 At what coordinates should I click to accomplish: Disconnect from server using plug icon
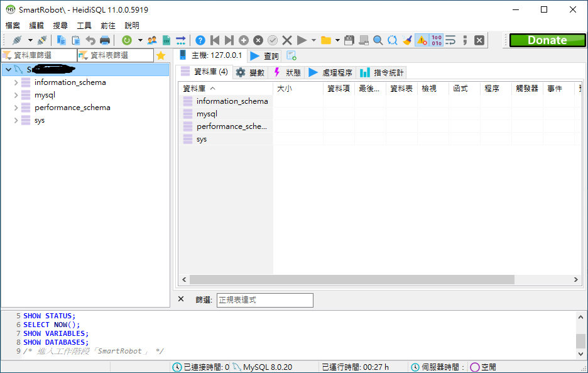click(42, 40)
